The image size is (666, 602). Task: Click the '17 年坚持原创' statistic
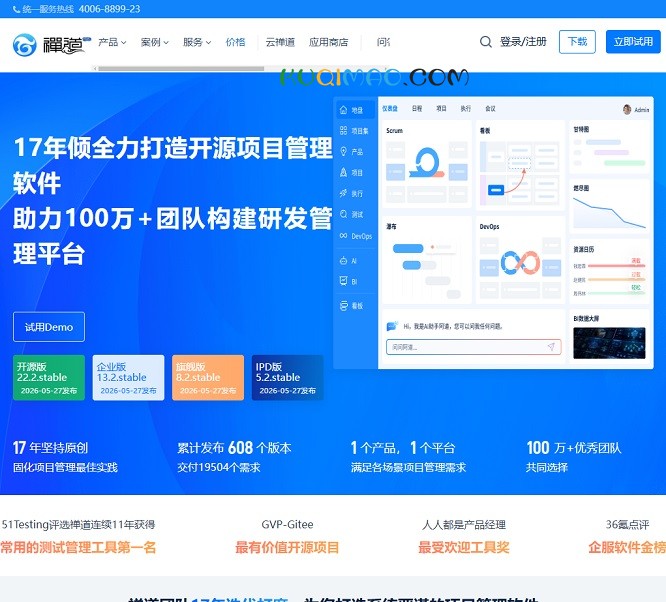[x=50, y=448]
